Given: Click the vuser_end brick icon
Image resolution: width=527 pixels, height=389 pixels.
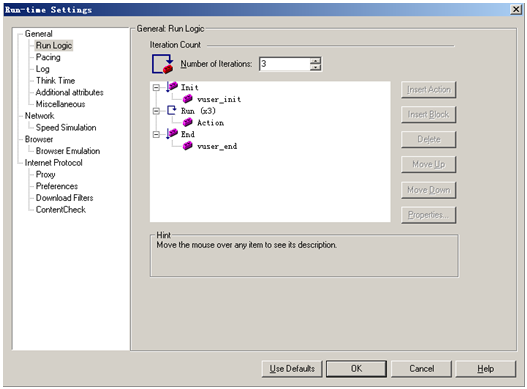Looking at the screenshot, I should (188, 146).
